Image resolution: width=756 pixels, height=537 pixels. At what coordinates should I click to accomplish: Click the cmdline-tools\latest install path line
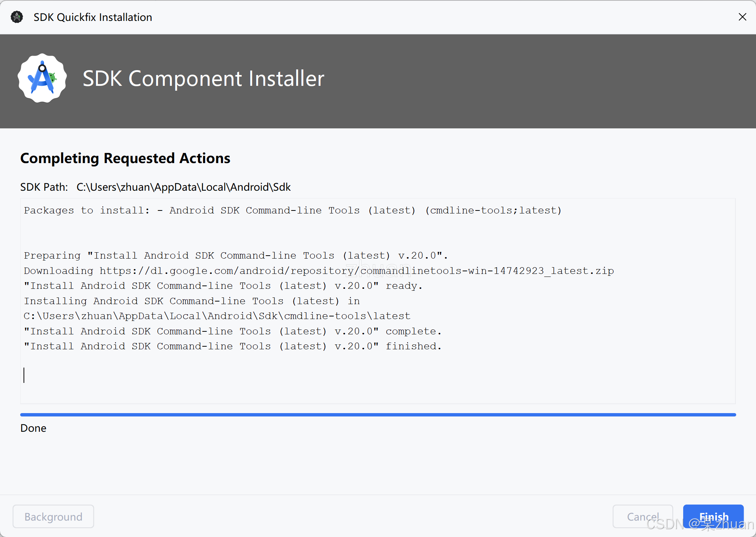[217, 316]
